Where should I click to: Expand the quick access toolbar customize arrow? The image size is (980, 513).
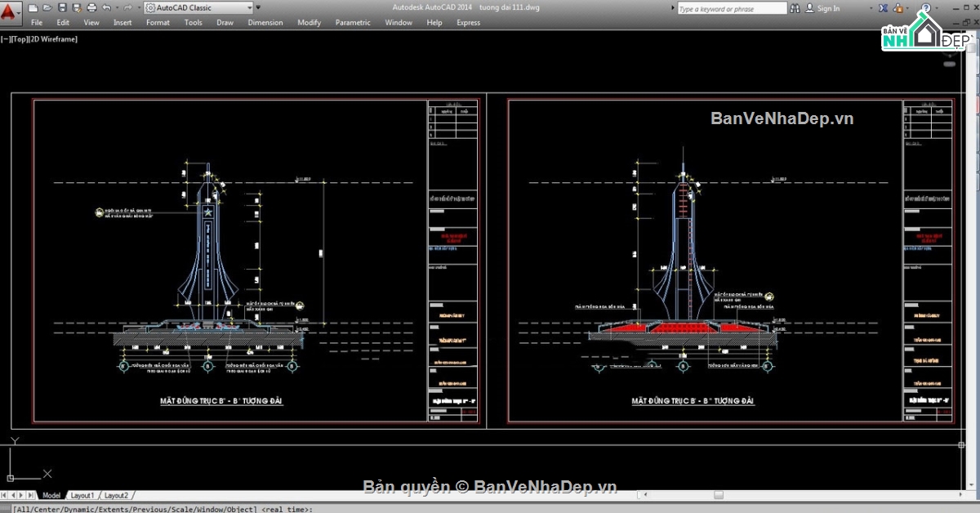259,8
